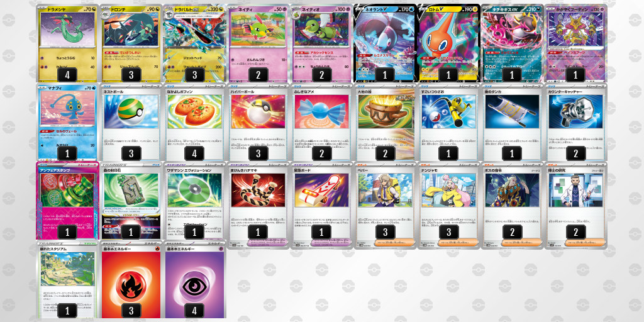Screen dimensions: 644x322
Task: Open the Drakloak card thumbnail
Action: 131,43
